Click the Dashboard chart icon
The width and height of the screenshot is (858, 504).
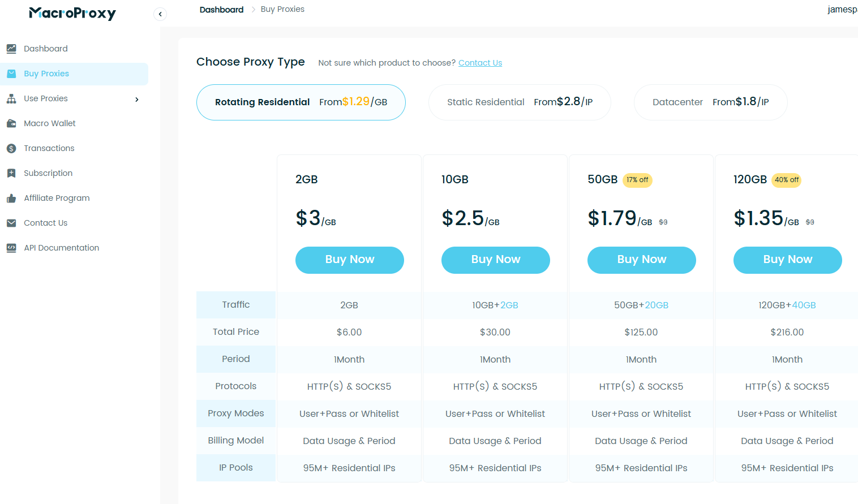[x=11, y=49]
